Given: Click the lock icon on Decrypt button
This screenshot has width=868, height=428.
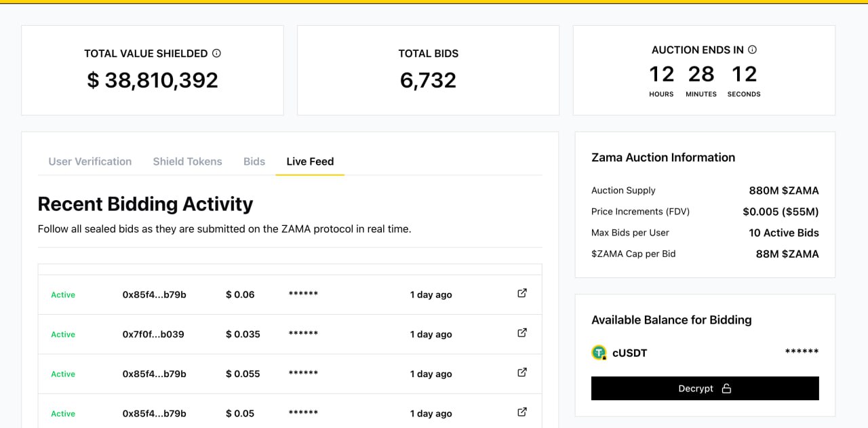Looking at the screenshot, I should pos(726,389).
